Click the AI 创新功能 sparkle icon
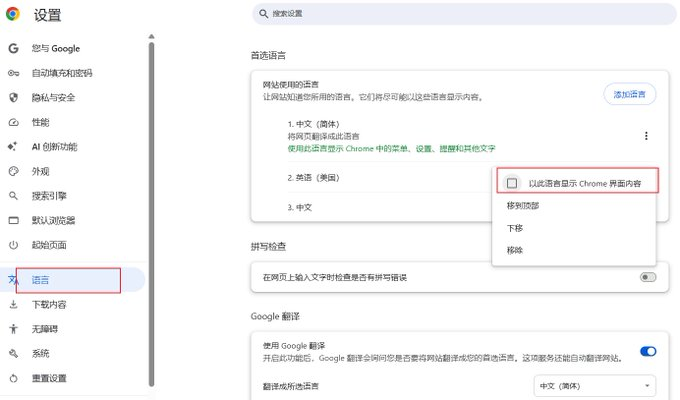This screenshot has width=680, height=400. pos(13,146)
